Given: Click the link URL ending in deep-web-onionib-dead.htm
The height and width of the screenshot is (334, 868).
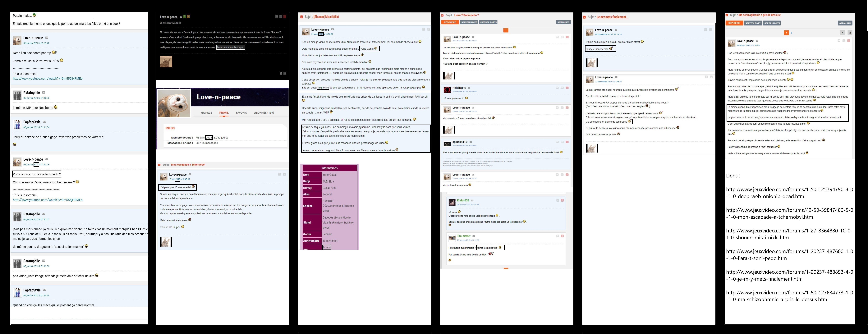Looking at the screenshot, I should click(x=789, y=193).
